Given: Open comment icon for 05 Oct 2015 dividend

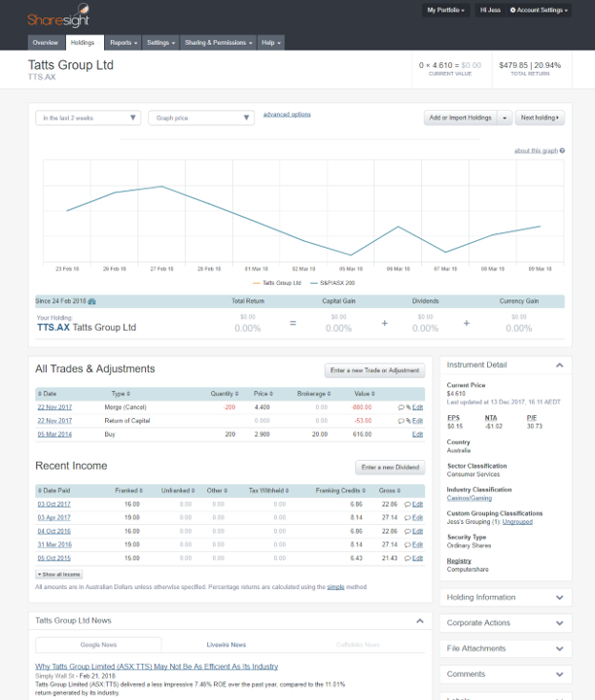Looking at the screenshot, I should click(x=407, y=558).
